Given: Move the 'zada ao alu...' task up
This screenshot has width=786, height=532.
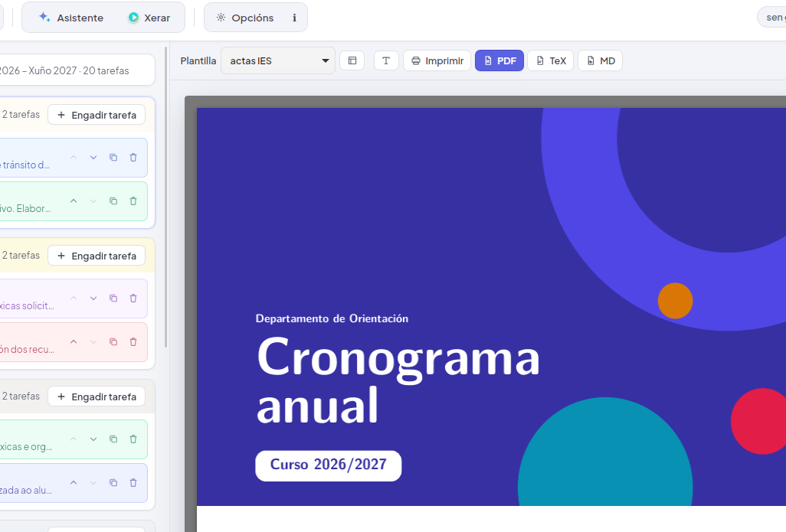Looking at the screenshot, I should click(74, 482).
